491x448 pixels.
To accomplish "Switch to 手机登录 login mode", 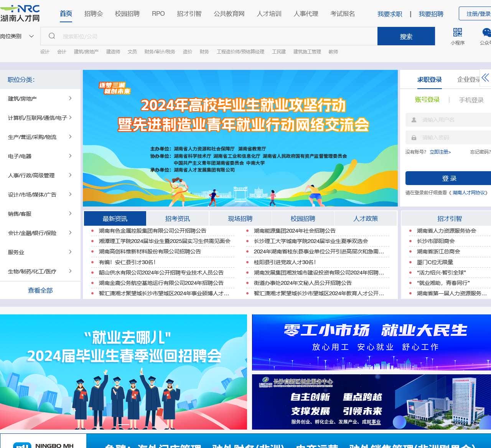I will point(471,99).
